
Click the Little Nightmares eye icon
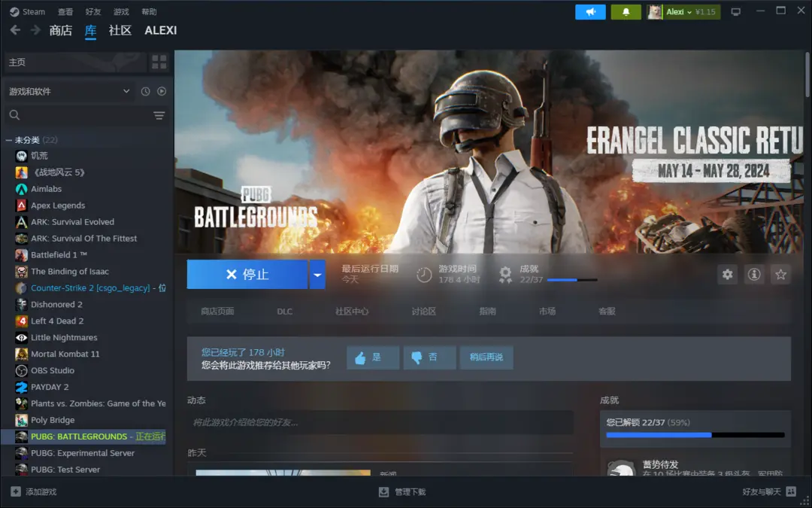[21, 337]
